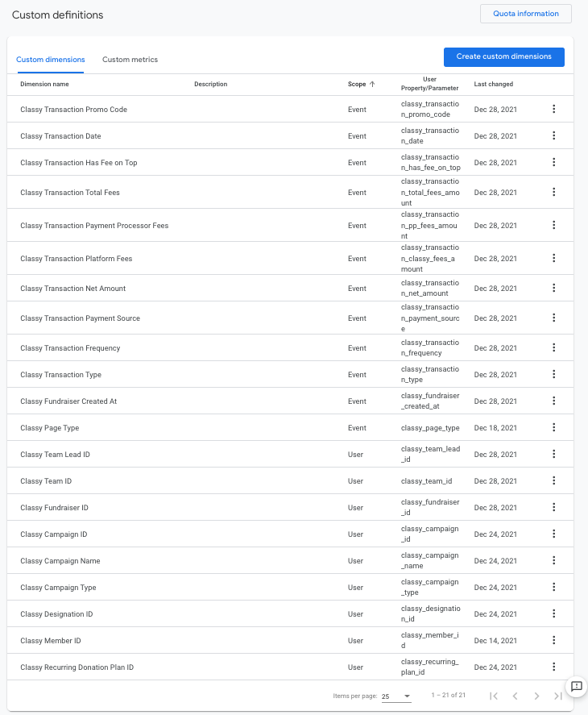Screen dimensions: 588x715
Task: Click the 'Classy Recurring Donation Plan ID' row name
Action: click(77, 667)
